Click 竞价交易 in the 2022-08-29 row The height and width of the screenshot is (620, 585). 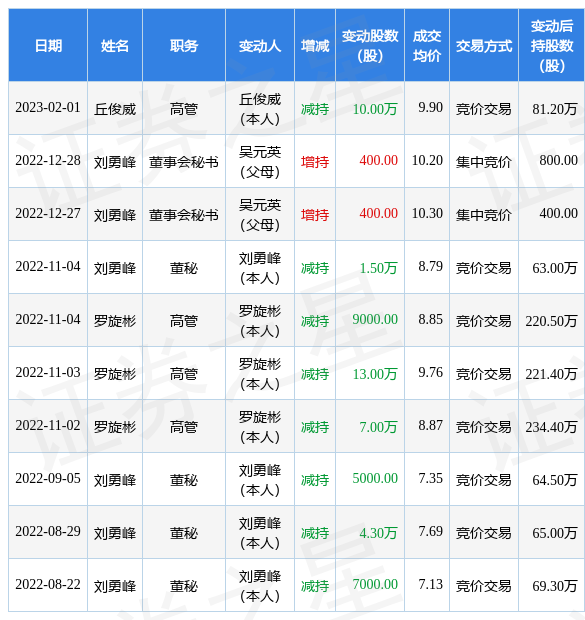[x=484, y=533]
